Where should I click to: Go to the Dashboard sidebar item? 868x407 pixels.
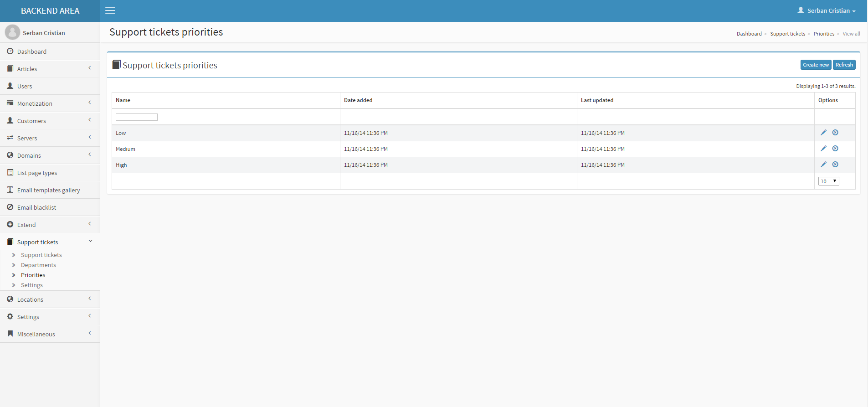tap(32, 52)
